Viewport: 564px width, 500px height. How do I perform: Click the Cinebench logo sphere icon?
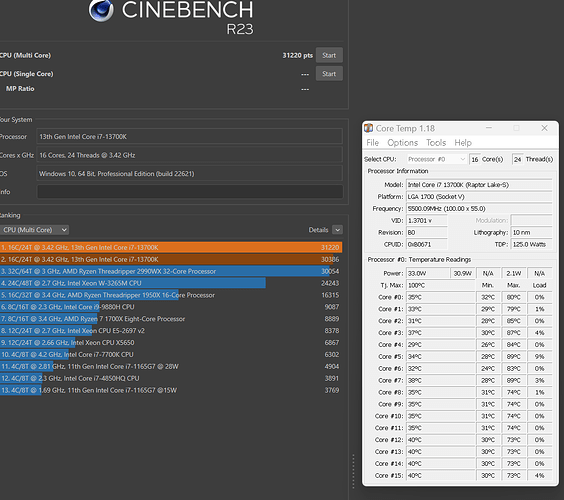click(x=101, y=10)
